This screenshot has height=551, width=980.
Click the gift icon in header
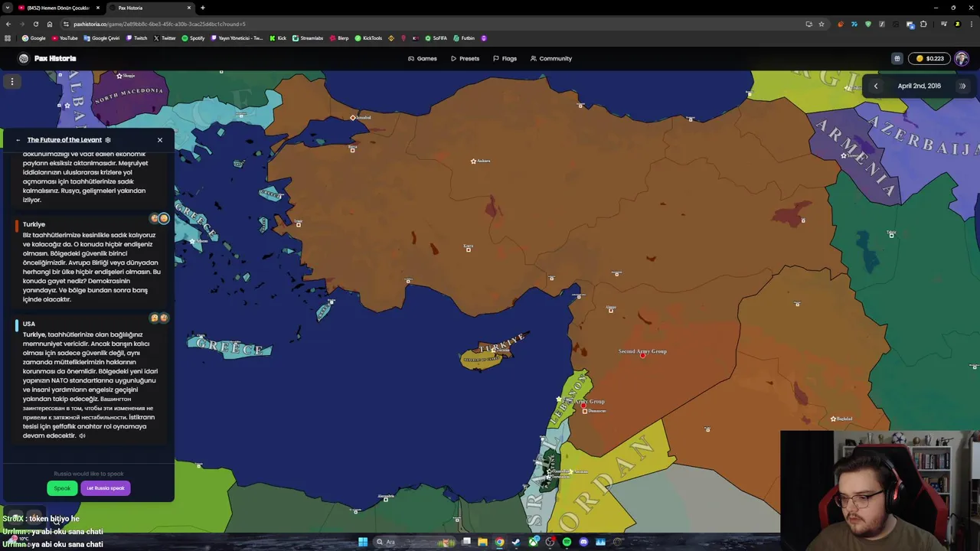[897, 58]
